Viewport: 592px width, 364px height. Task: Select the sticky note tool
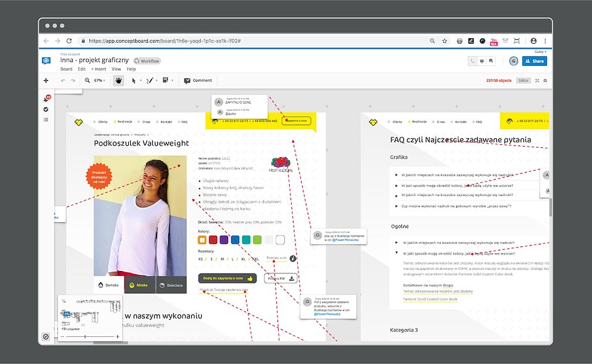(165, 80)
